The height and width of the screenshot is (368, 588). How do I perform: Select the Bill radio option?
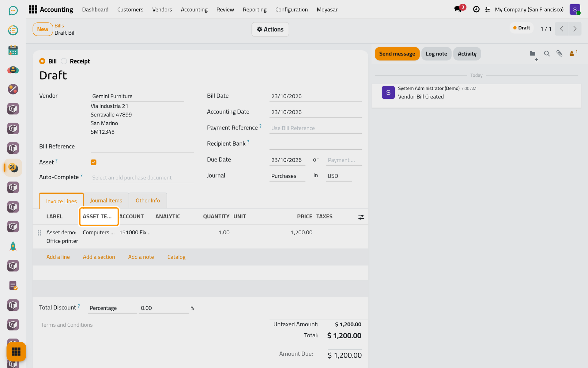(x=42, y=61)
